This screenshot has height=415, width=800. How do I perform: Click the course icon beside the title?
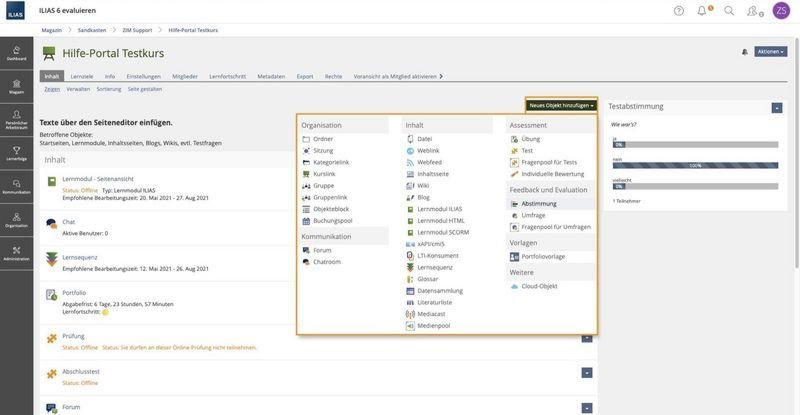[48, 53]
